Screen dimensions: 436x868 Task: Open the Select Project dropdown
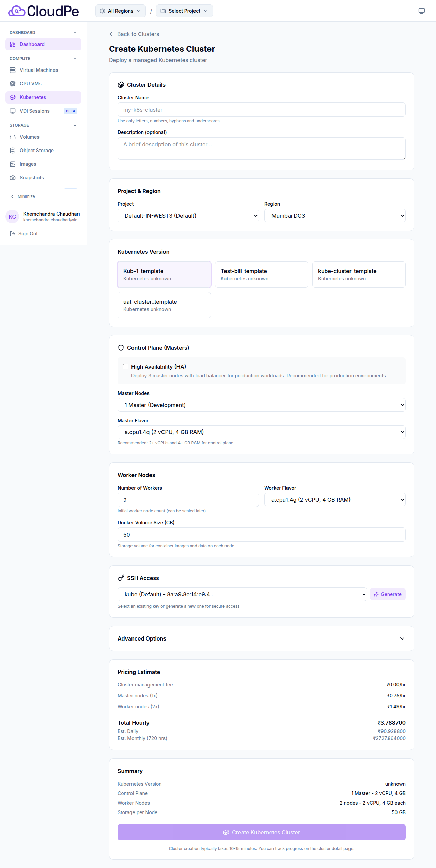click(184, 11)
